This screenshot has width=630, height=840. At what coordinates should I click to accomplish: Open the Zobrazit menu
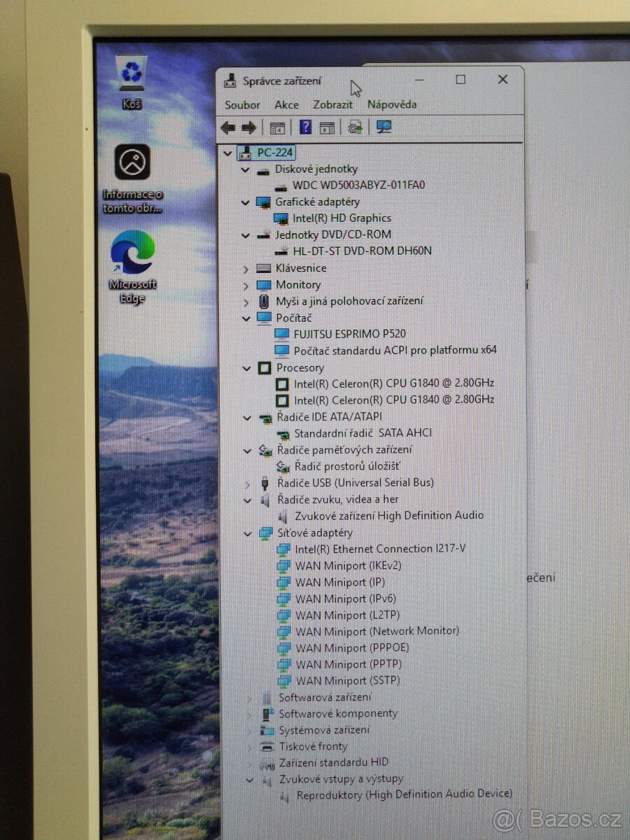(x=332, y=104)
